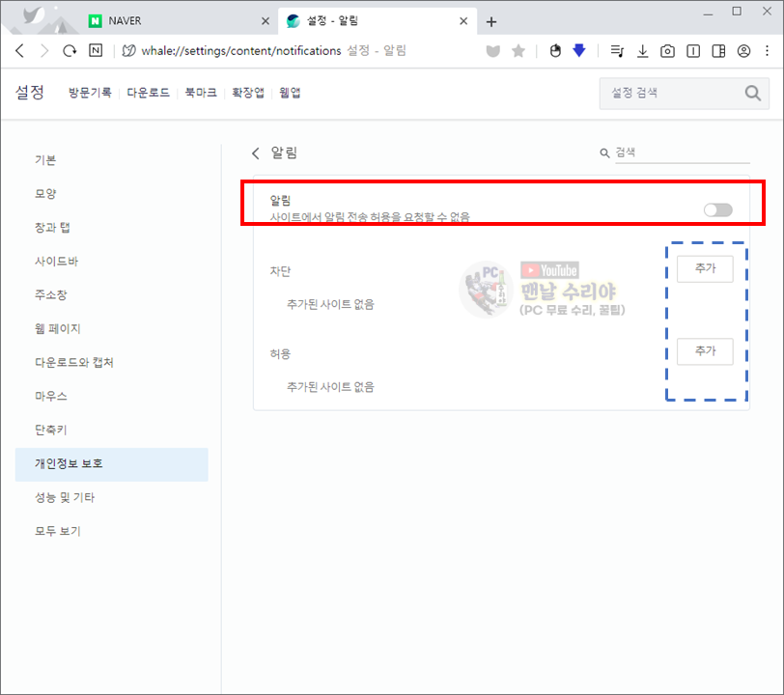Image resolution: width=784 pixels, height=695 pixels.
Task: Click the 설정 title heading
Action: 30,93
